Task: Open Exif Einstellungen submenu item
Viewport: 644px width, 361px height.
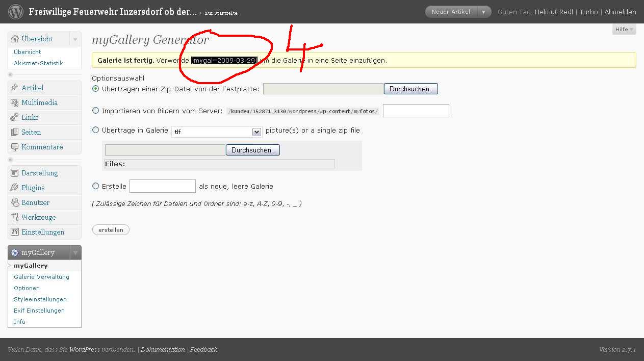Action: click(x=39, y=311)
